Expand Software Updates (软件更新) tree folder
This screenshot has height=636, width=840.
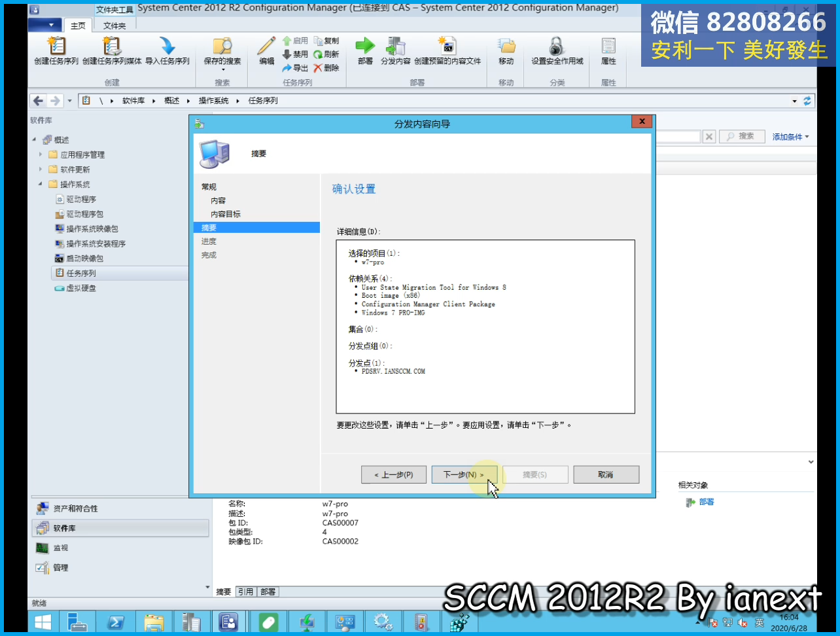(41, 169)
